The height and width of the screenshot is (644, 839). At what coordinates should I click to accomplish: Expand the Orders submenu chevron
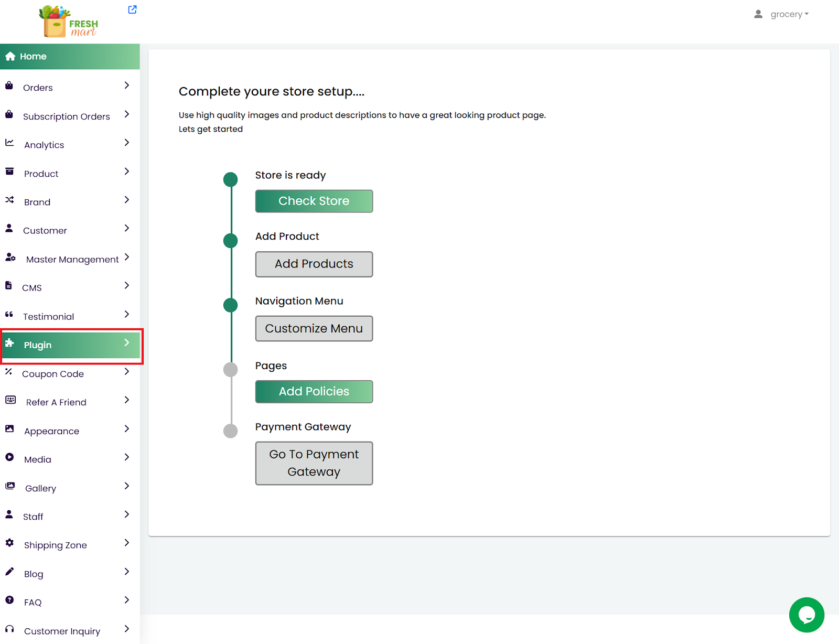pyautogui.click(x=126, y=85)
